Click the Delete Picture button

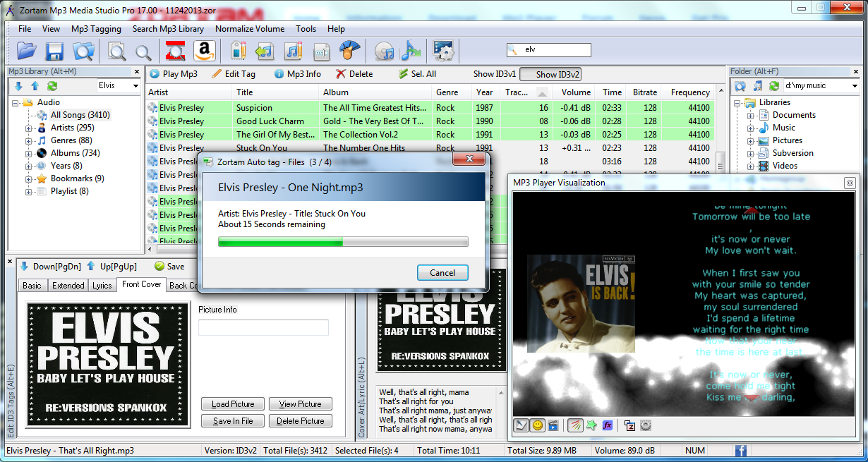click(x=300, y=421)
